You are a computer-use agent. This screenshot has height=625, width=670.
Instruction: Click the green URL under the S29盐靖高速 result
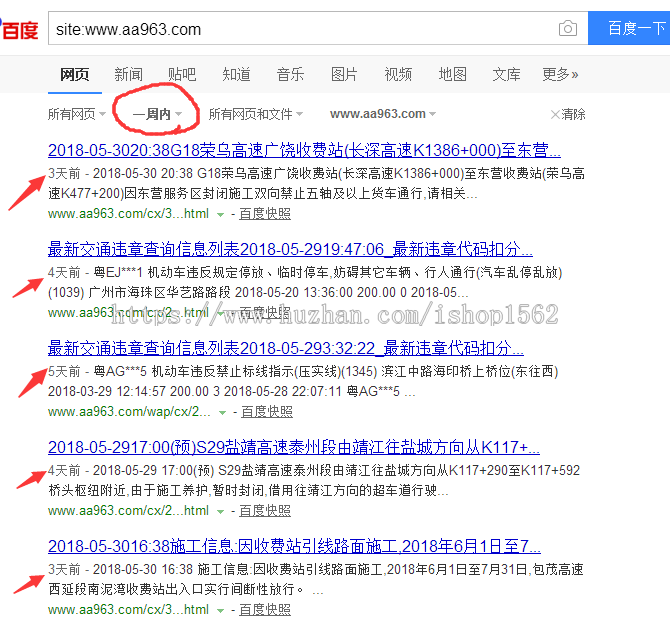pyautogui.click(x=128, y=511)
